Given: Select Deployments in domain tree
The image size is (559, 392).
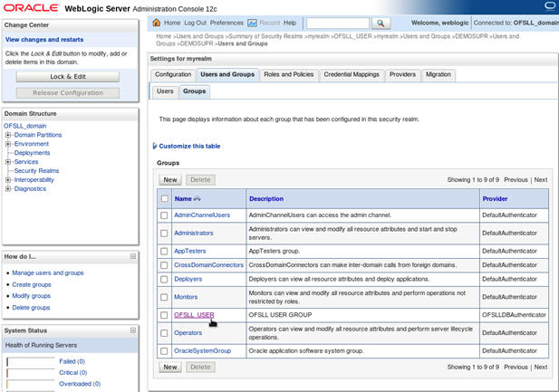Looking at the screenshot, I should 32,153.
